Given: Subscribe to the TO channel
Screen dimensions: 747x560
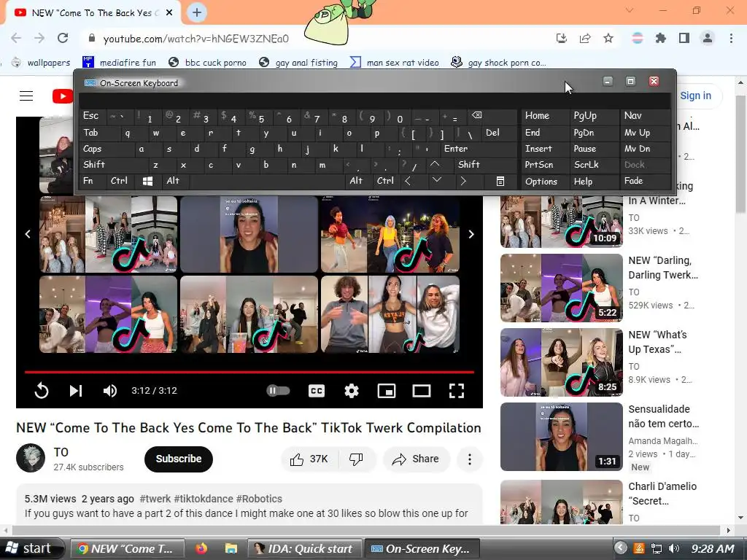Looking at the screenshot, I should pos(179,459).
